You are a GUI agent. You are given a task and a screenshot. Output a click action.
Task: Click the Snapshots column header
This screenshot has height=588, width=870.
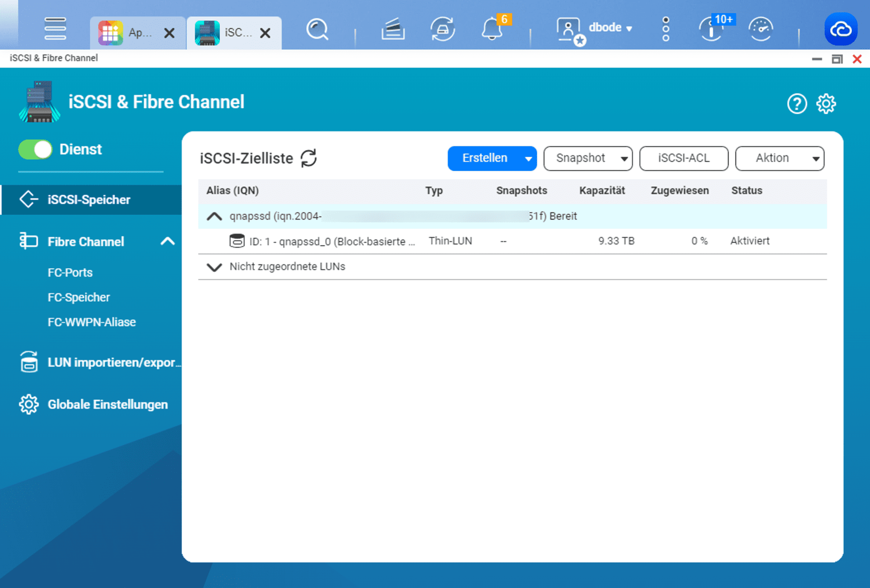(x=522, y=191)
